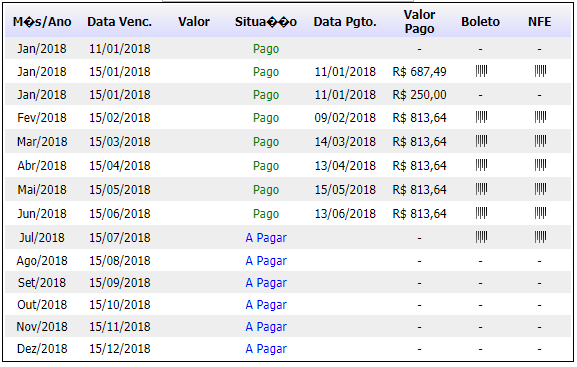The image size is (577, 367).
Task: Select the A Pagar link for Out/2018
Action: [266, 305]
